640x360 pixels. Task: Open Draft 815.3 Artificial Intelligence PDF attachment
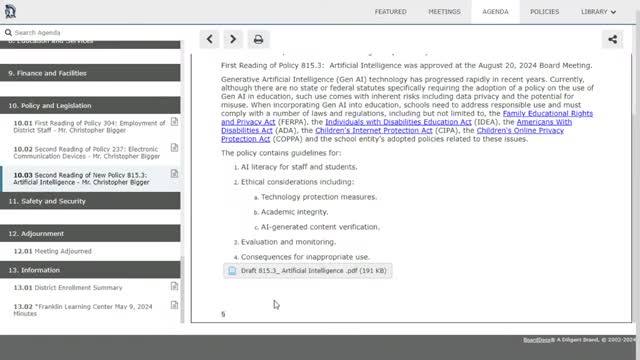tap(308, 271)
